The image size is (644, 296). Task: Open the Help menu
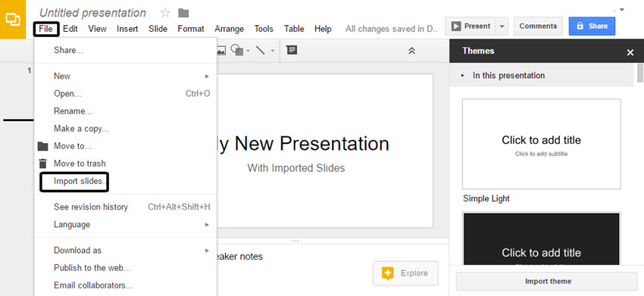tap(323, 30)
